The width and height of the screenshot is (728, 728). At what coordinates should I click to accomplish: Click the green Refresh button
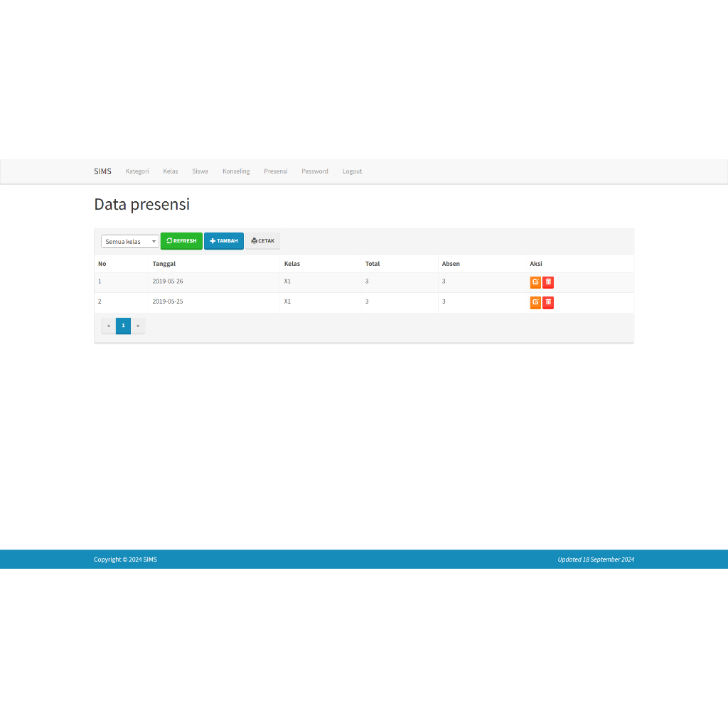tap(181, 241)
